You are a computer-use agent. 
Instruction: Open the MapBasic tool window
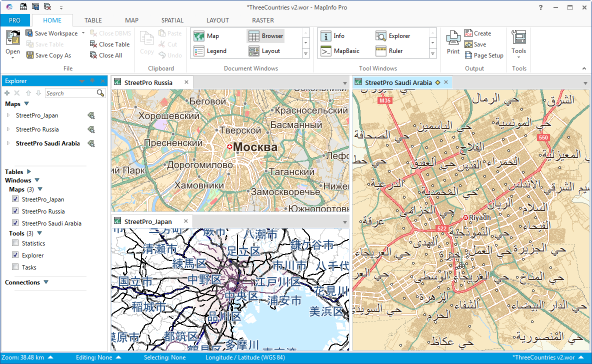pyautogui.click(x=340, y=51)
